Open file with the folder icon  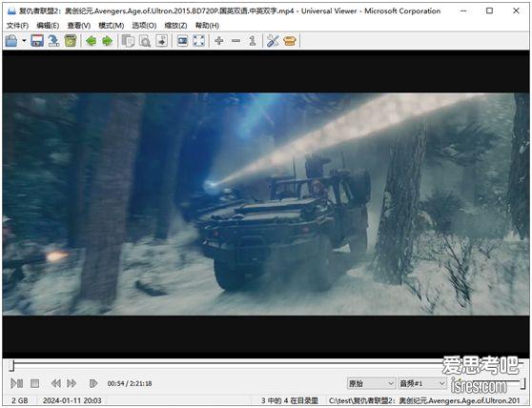coord(11,41)
